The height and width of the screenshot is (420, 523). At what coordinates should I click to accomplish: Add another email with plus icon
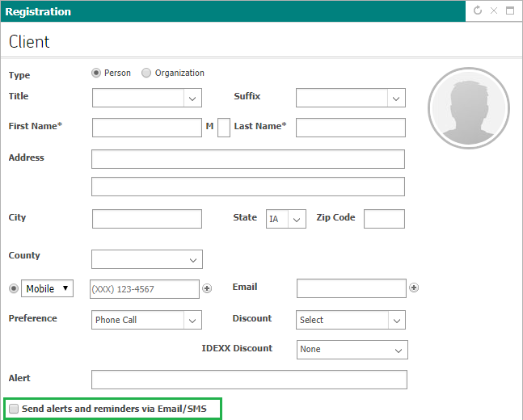click(x=414, y=288)
